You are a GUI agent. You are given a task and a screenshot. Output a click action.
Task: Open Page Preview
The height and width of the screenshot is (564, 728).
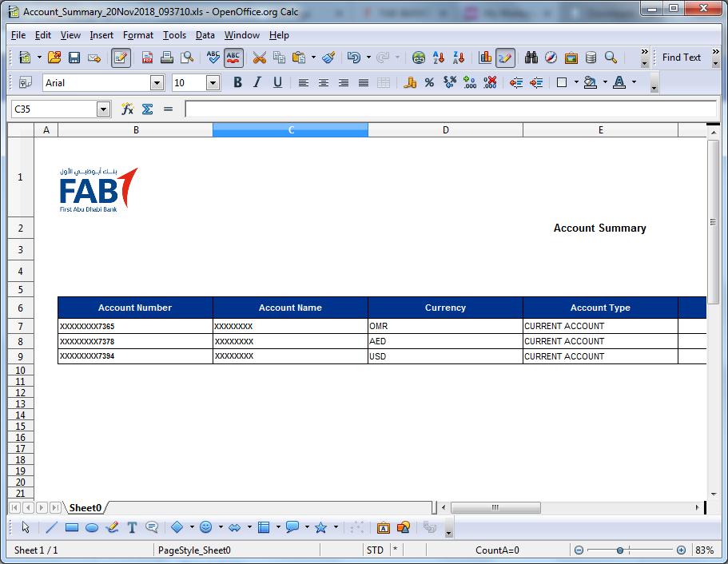187,58
